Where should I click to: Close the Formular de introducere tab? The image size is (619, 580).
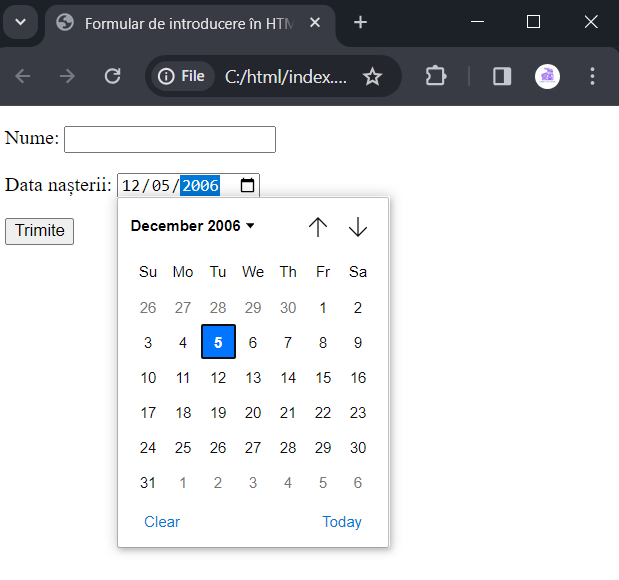(x=315, y=23)
